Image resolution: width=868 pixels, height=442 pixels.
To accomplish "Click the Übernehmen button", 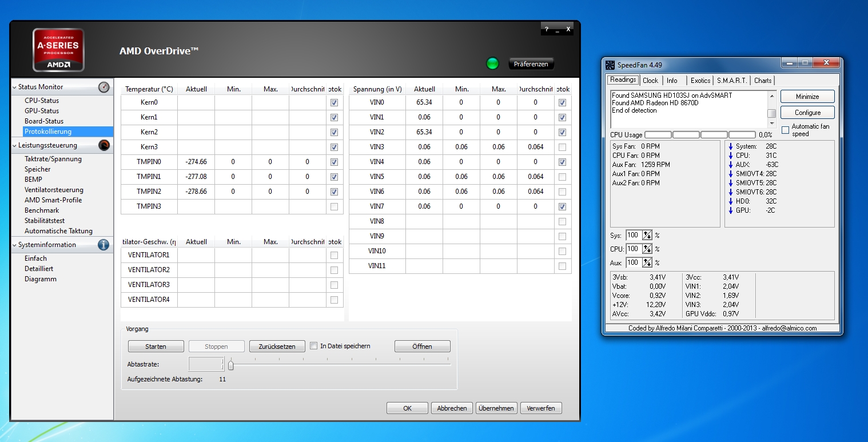I will tap(496, 408).
